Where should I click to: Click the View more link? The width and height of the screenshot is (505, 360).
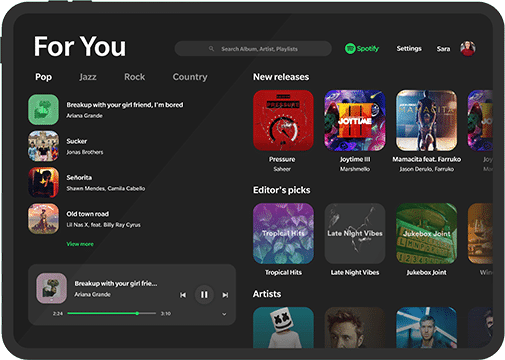point(80,244)
